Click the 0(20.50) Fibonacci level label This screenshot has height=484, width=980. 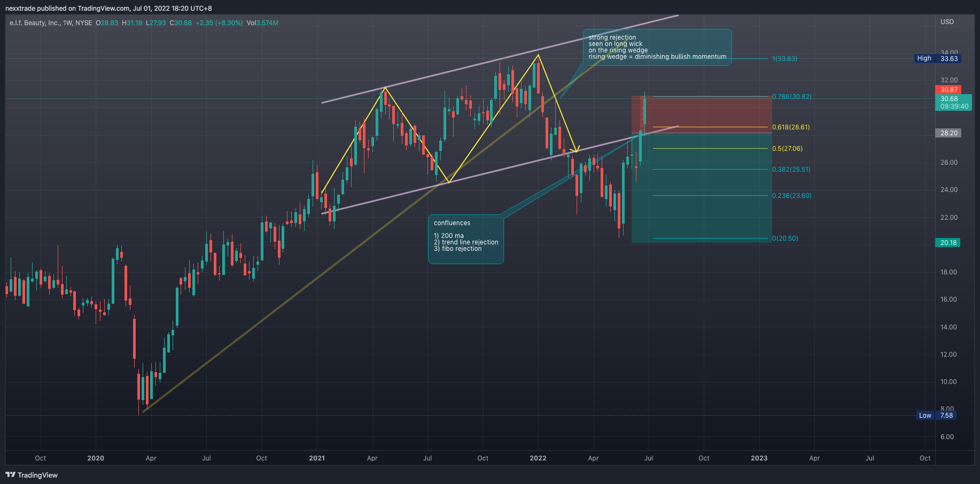[x=785, y=239]
